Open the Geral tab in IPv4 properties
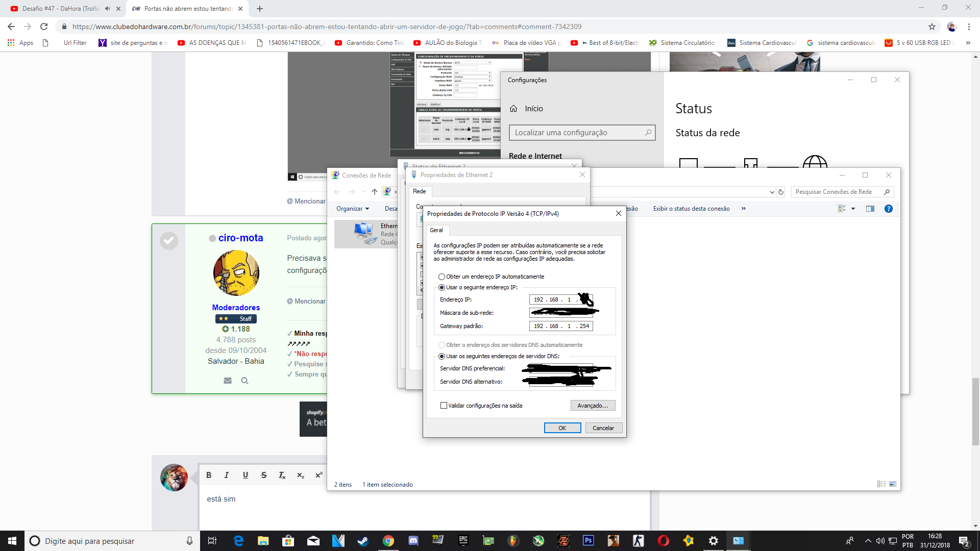Screen dimensions: 980x551 pos(436,230)
